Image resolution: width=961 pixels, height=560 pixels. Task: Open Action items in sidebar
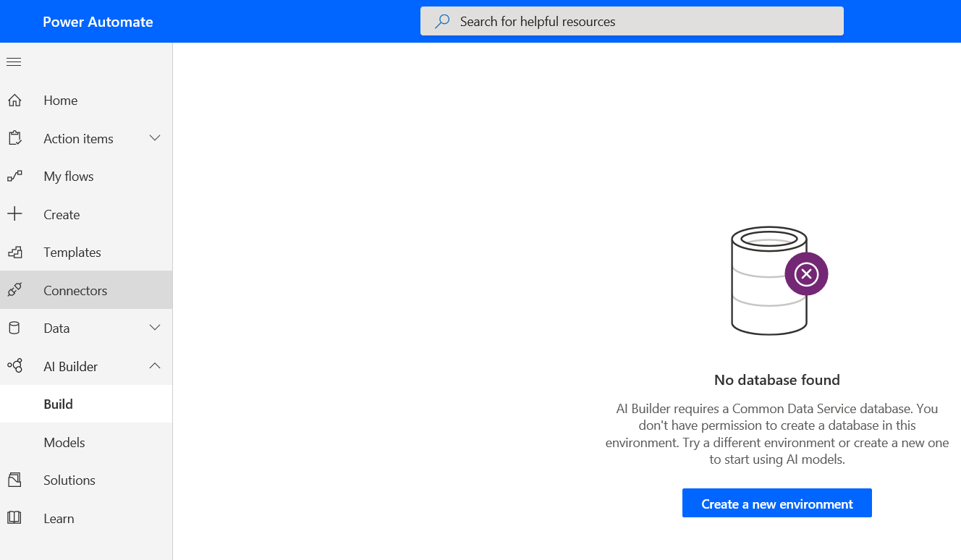click(x=86, y=138)
